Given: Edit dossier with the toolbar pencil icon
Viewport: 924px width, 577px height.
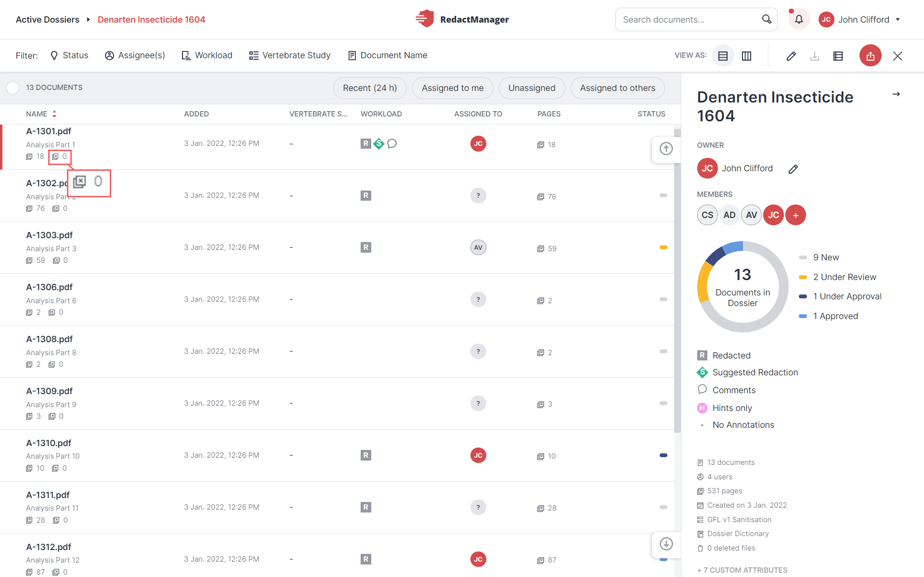Looking at the screenshot, I should pyautogui.click(x=791, y=56).
